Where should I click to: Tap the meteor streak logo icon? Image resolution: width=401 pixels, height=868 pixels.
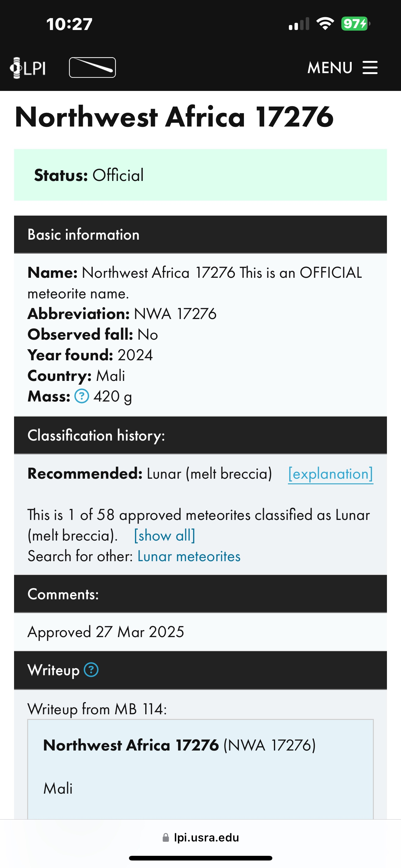click(92, 67)
